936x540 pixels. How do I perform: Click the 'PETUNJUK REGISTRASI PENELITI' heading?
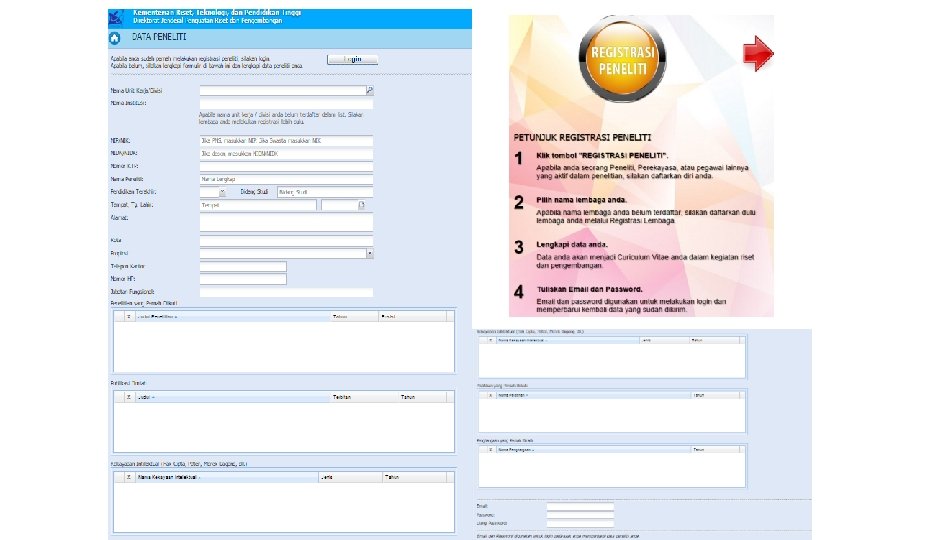pyautogui.click(x=582, y=137)
